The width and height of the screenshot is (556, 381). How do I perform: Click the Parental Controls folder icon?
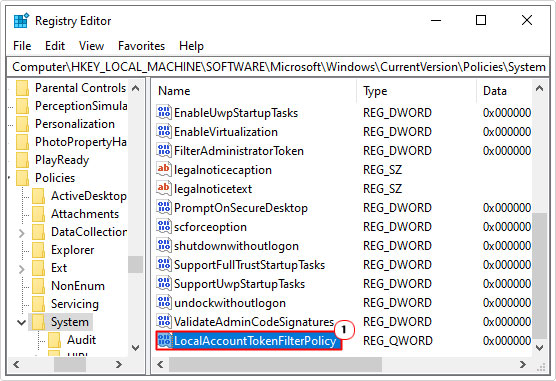pos(22,88)
